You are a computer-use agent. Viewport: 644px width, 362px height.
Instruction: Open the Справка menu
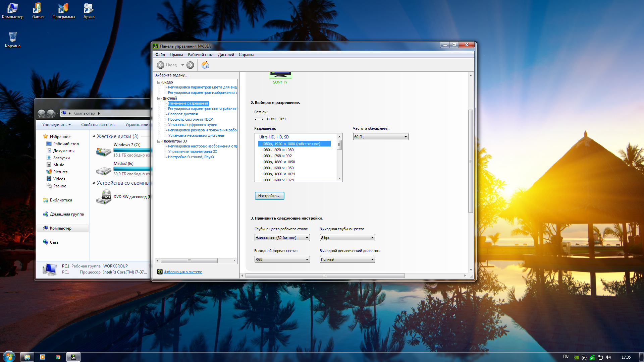(x=246, y=55)
